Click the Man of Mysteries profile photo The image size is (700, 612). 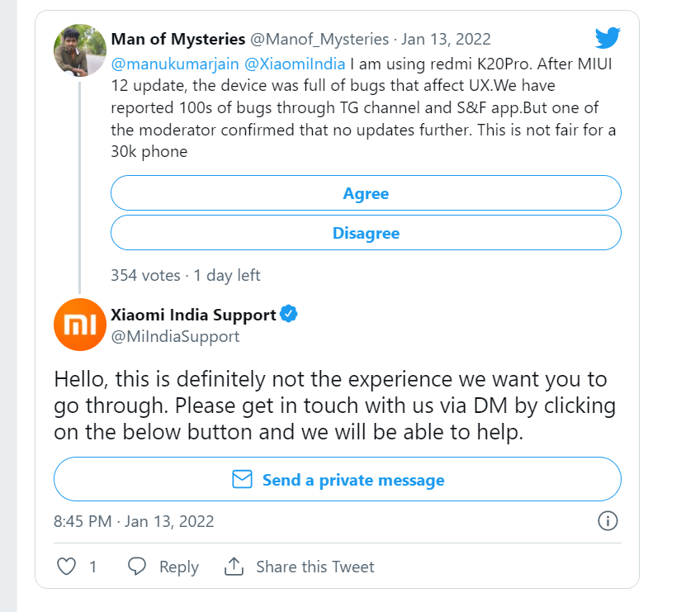click(x=79, y=48)
